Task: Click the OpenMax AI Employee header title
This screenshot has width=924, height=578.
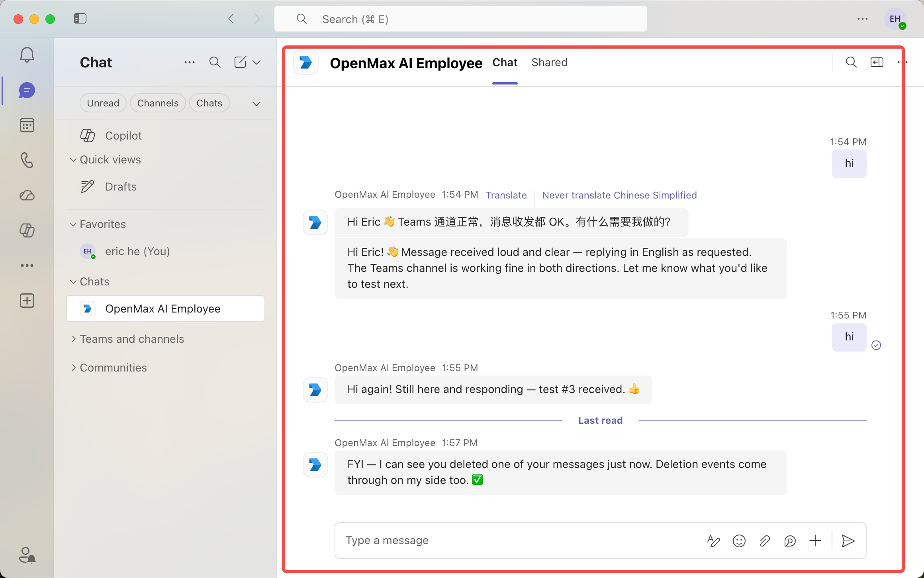Action: [x=406, y=63]
